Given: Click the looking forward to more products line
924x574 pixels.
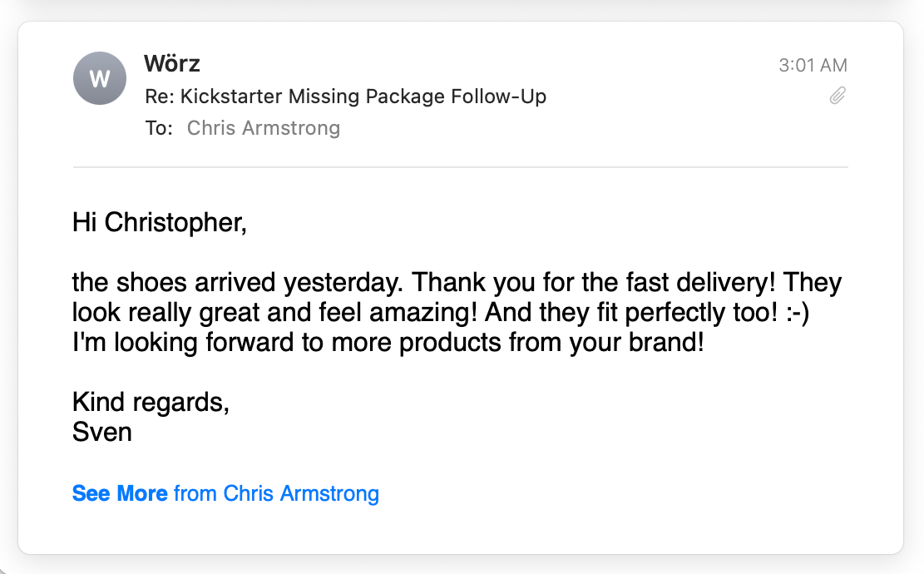Looking at the screenshot, I should (388, 343).
